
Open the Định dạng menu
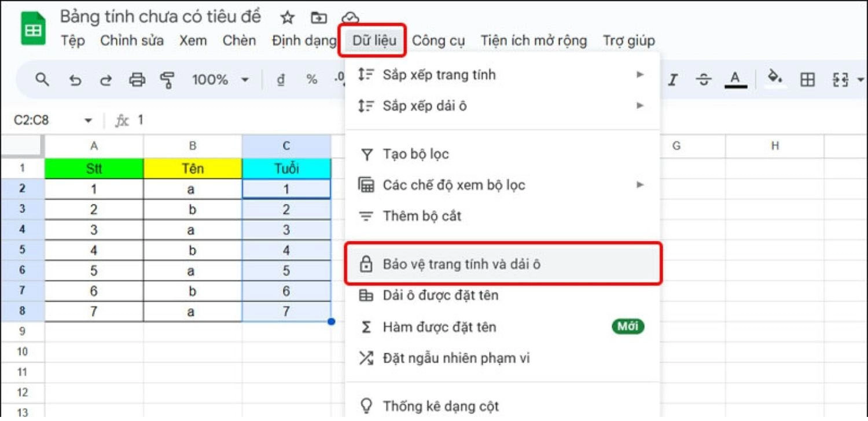pos(304,41)
